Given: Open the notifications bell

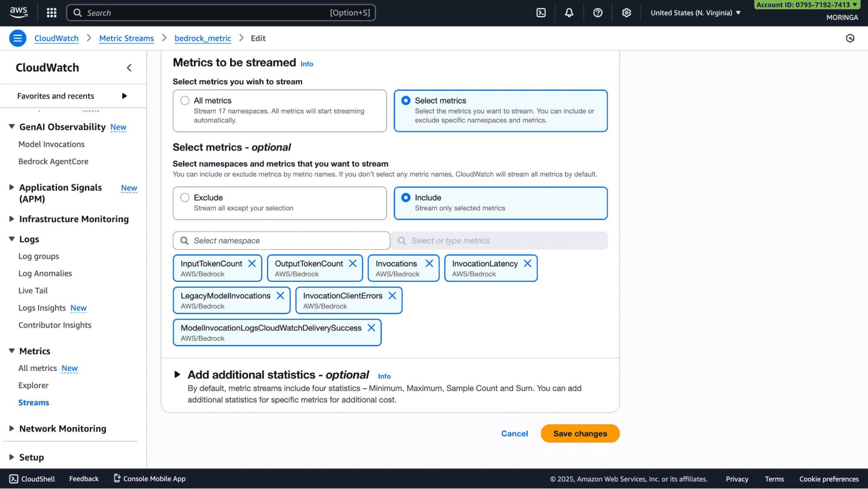Looking at the screenshot, I should tap(569, 13).
